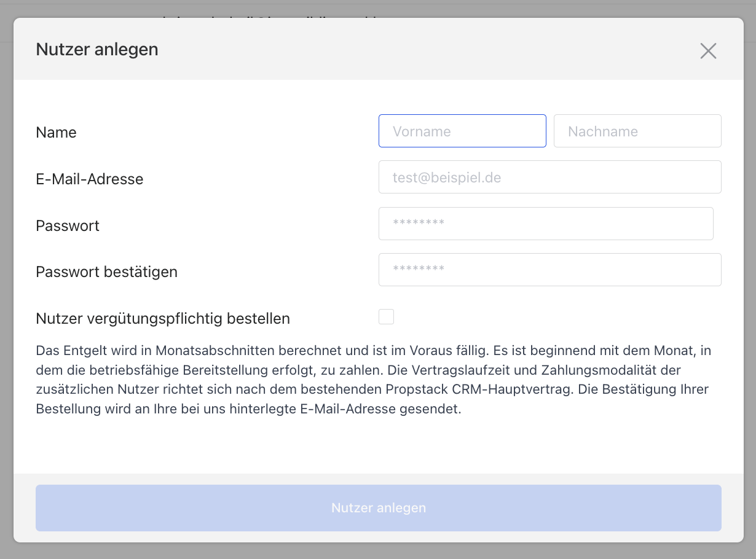Viewport: 756px width, 559px height.
Task: Click the sentence starting Das Entgelt wird
Action: [x=184, y=351]
